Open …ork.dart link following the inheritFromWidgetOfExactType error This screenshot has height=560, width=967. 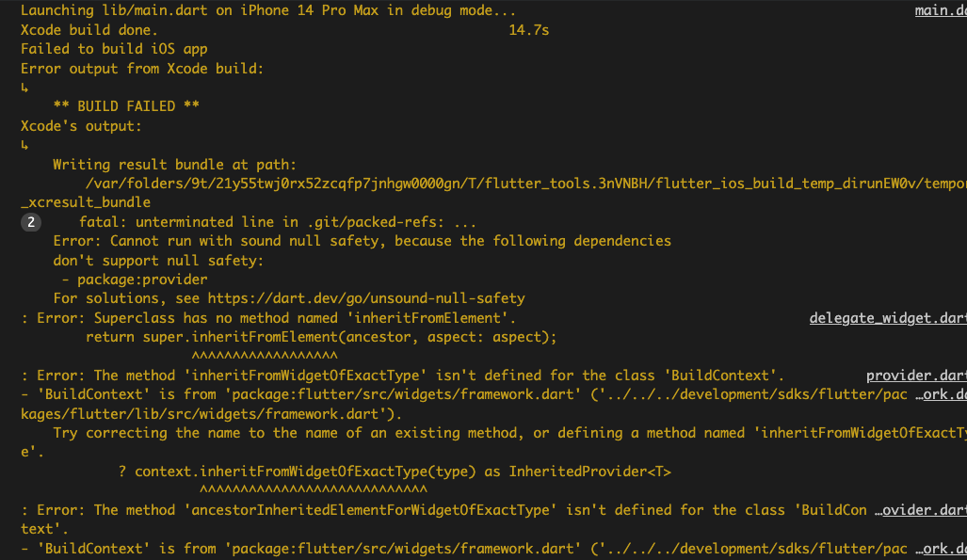941,394
